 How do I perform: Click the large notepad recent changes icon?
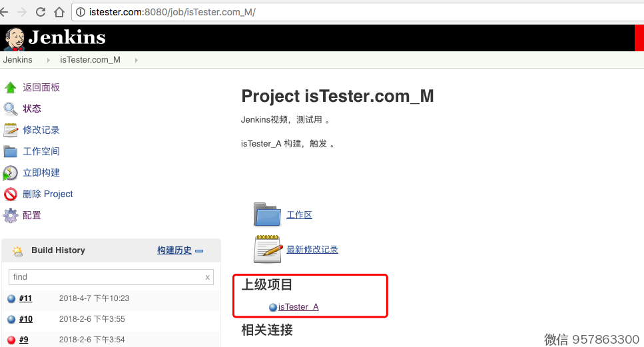click(x=268, y=249)
